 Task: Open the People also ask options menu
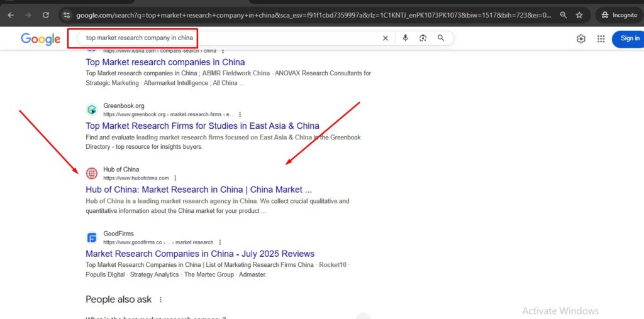click(160, 300)
